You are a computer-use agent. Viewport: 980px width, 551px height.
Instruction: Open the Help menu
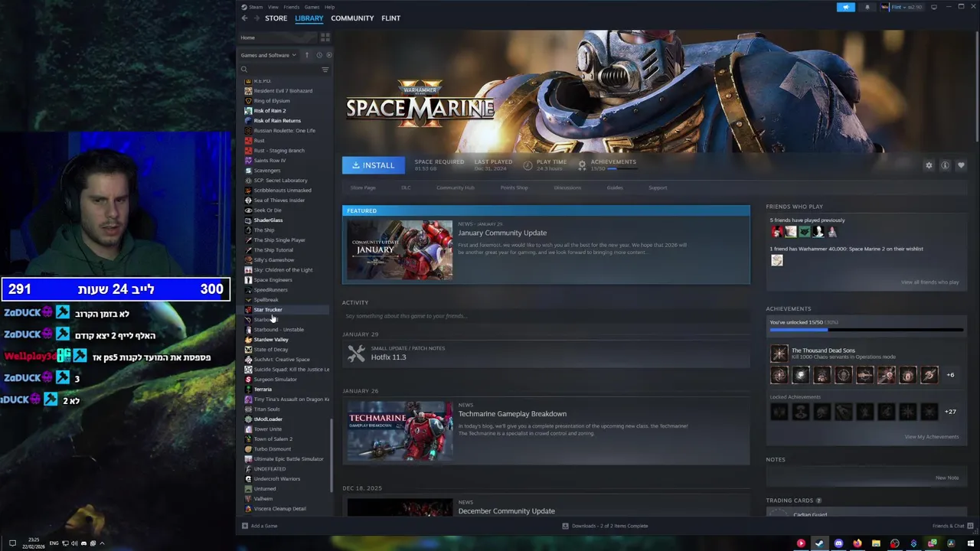[x=329, y=7]
